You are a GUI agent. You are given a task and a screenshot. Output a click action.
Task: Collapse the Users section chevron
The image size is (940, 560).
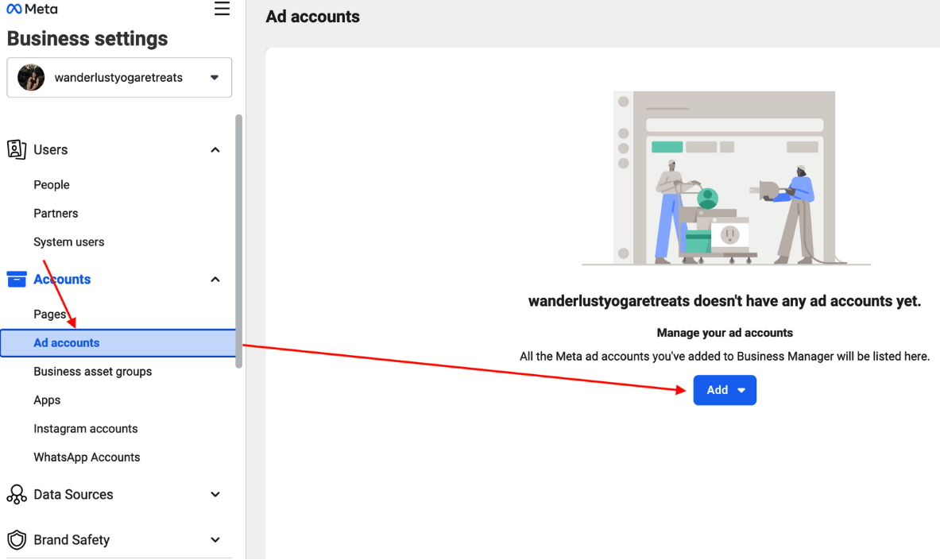tap(215, 150)
